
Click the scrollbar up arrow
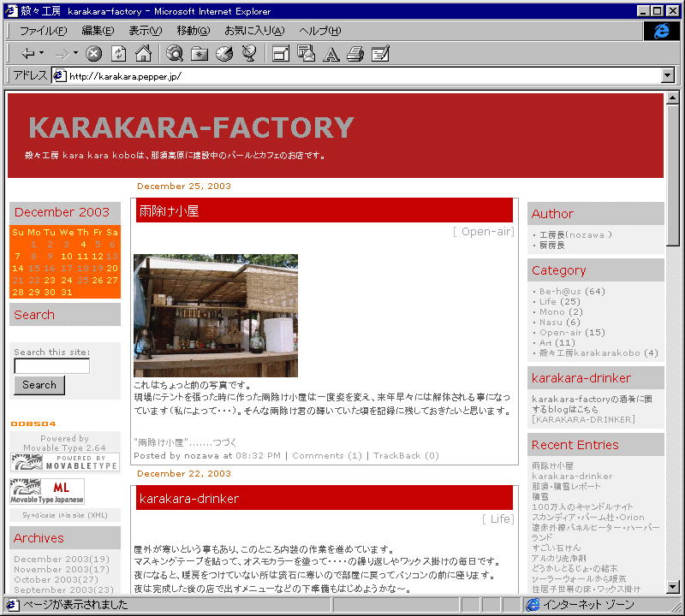(x=673, y=98)
